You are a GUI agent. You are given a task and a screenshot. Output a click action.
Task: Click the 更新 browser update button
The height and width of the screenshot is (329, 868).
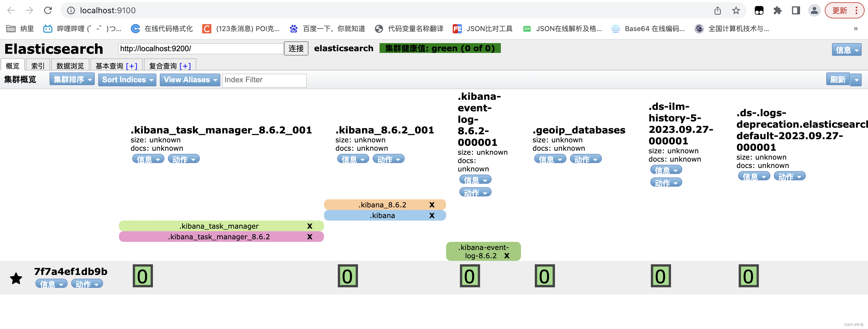[x=844, y=11]
